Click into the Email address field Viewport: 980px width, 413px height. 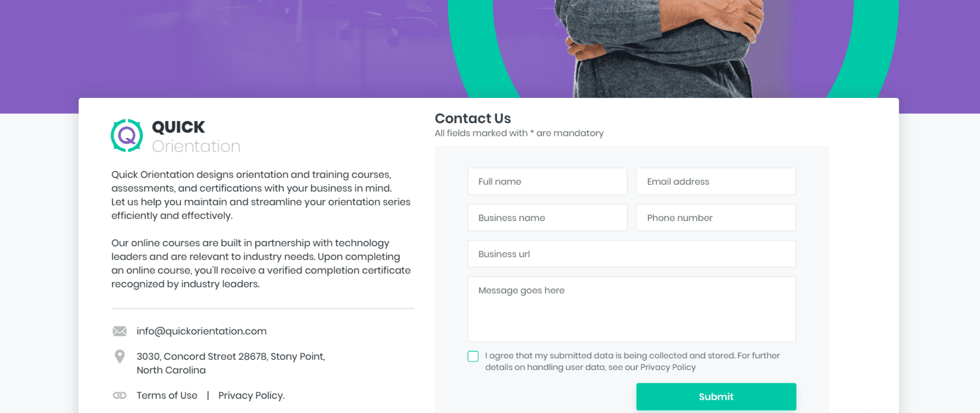click(715, 182)
